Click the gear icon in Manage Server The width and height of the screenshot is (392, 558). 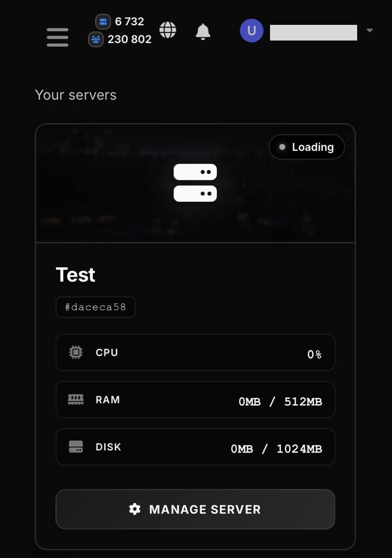pos(135,509)
